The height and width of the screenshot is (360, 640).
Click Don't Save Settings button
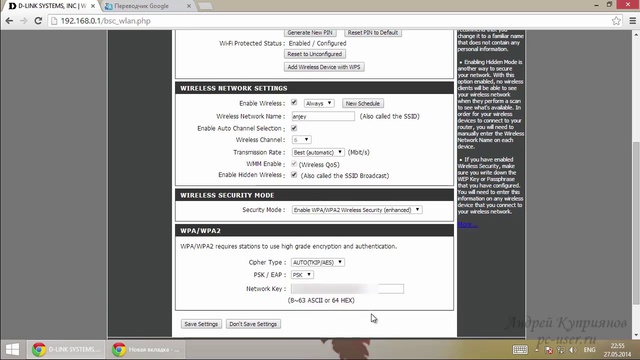(x=253, y=324)
